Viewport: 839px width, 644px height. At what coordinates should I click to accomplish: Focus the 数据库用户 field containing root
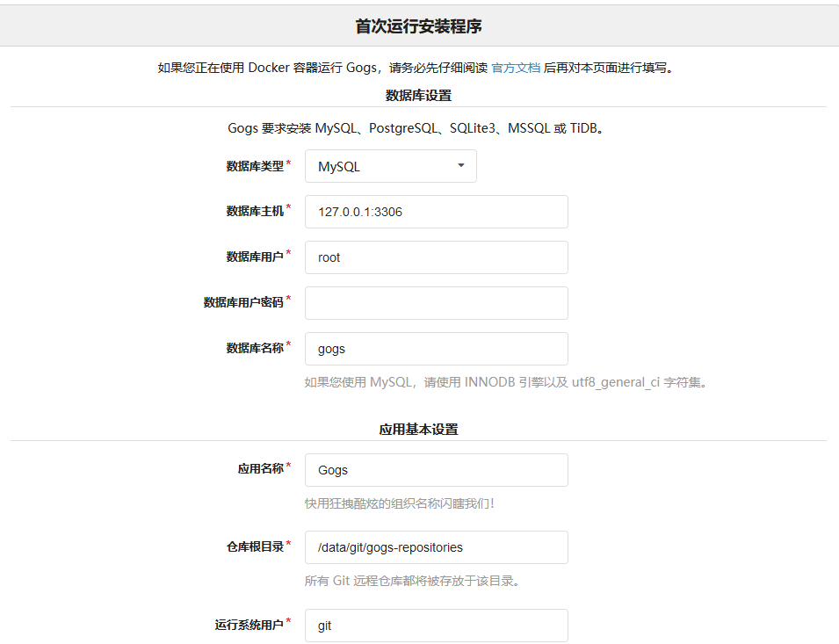436,257
